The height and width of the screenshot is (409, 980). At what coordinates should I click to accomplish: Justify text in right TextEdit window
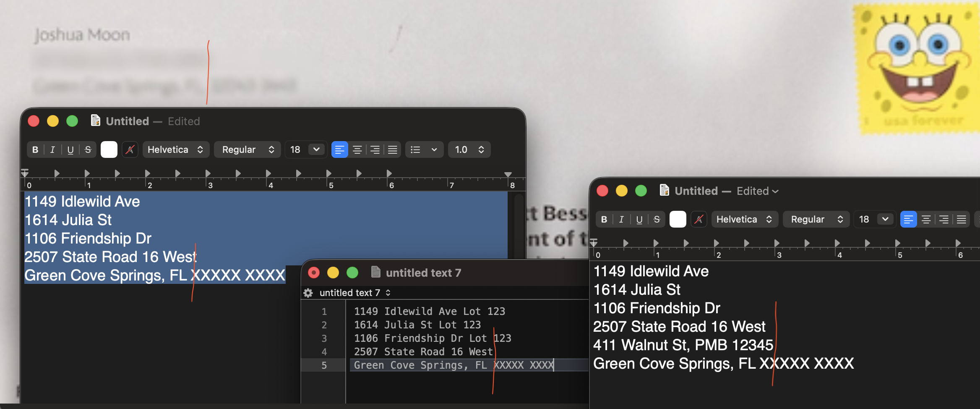(x=962, y=220)
